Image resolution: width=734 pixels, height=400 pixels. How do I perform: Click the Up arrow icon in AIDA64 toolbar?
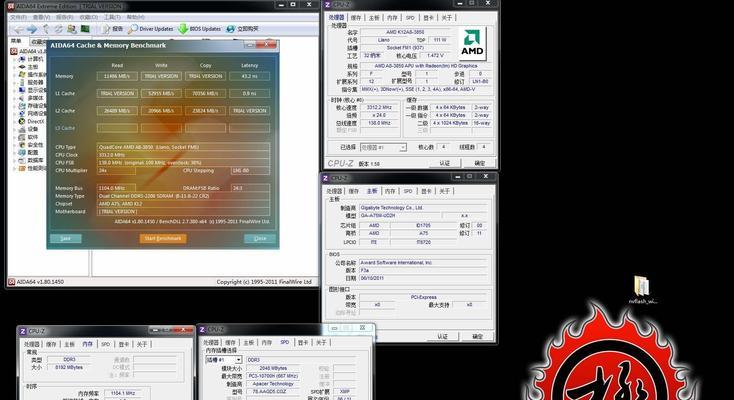click(46, 29)
